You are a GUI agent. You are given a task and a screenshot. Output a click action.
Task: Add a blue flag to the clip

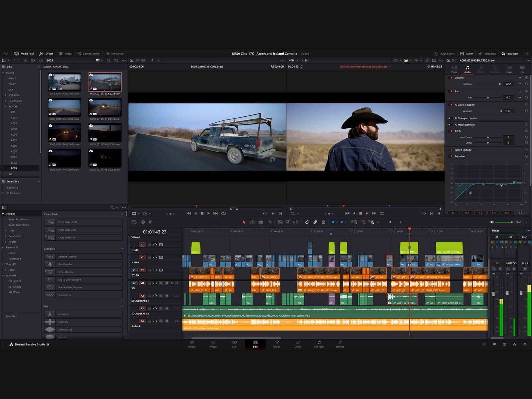pos(332,222)
